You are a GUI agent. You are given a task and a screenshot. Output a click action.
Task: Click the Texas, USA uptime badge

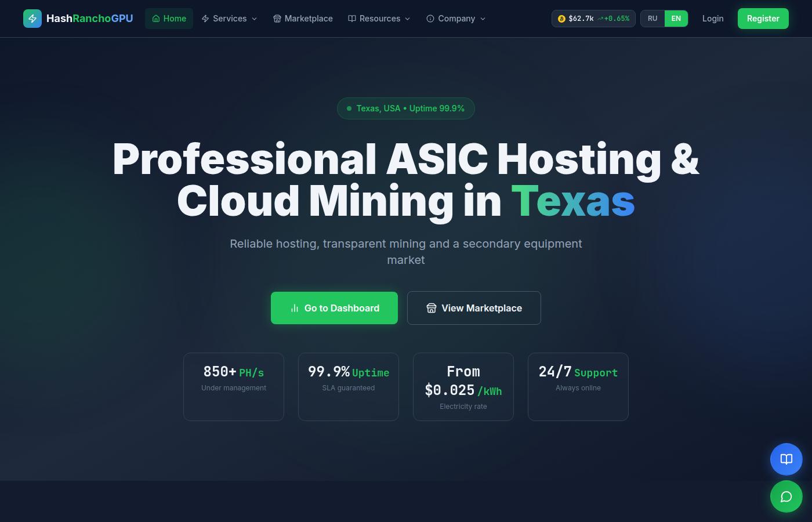(406, 108)
